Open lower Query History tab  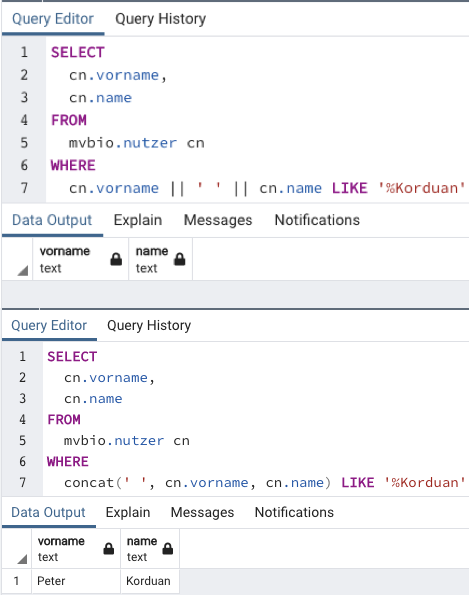point(149,326)
